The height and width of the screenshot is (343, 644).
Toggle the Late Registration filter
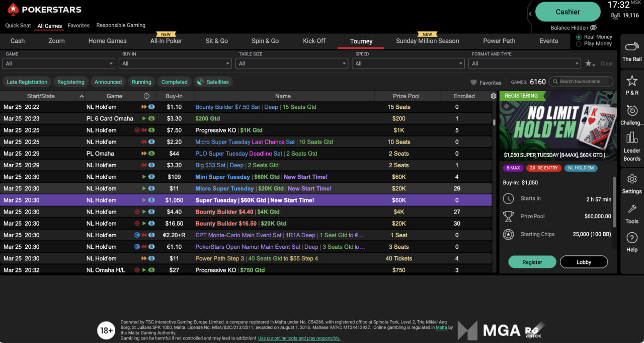[27, 82]
